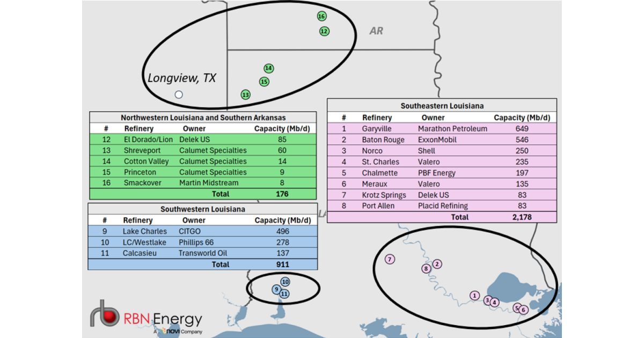Click the 2,178 total capacity value
The width and height of the screenshot is (644, 338).
[x=522, y=217]
